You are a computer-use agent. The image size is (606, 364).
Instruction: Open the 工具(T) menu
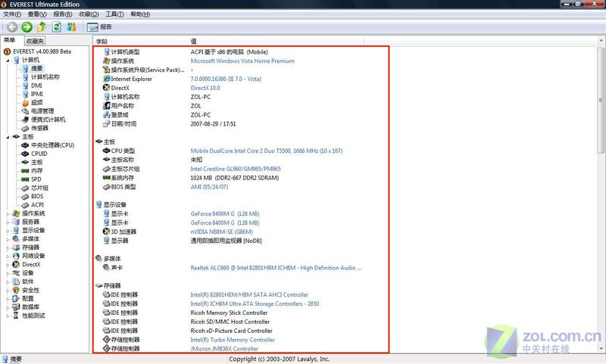[x=114, y=14]
